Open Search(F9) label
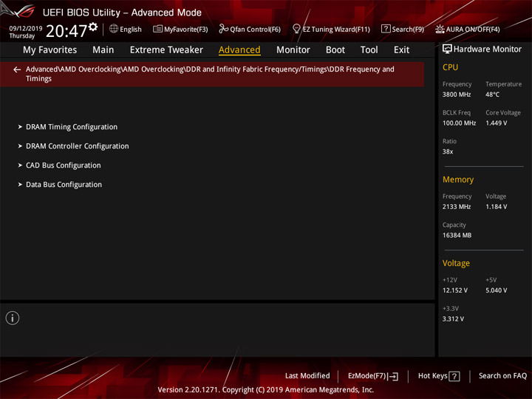 tap(408, 29)
